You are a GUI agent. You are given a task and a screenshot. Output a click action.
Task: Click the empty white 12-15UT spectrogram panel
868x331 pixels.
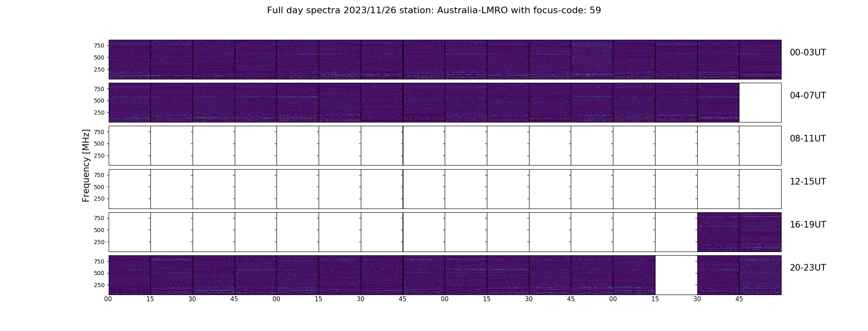click(445, 189)
